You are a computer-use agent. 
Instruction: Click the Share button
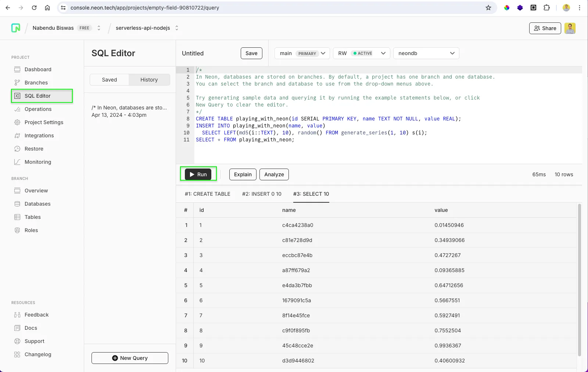coord(545,28)
